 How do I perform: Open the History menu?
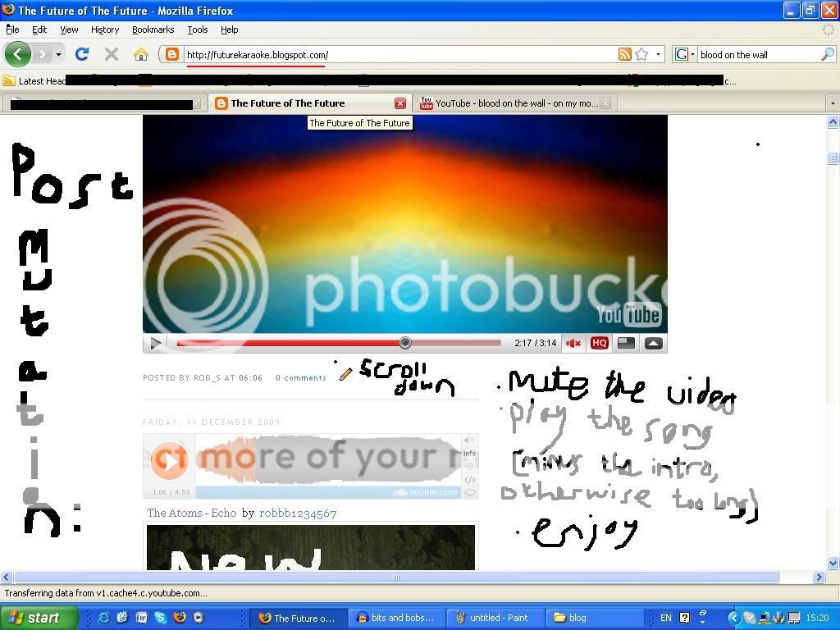point(104,30)
